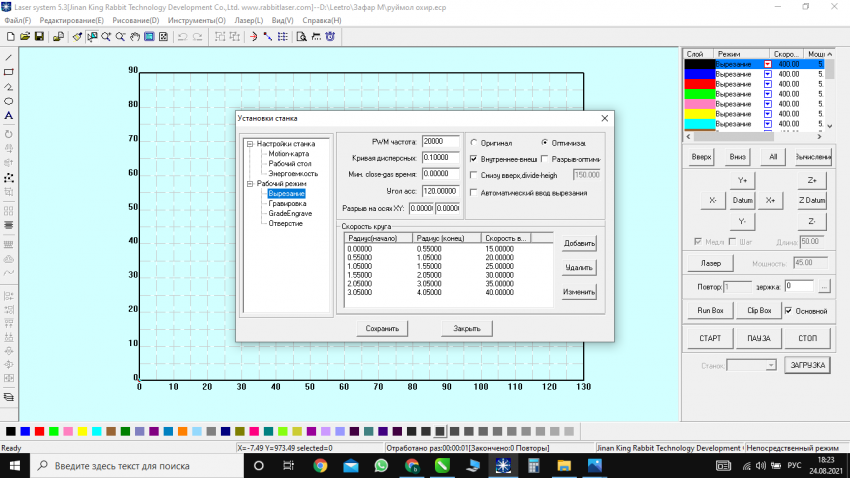This screenshot has height=478, width=850.
Task: Collapse the Рабочий режим tree node
Action: tap(250, 184)
